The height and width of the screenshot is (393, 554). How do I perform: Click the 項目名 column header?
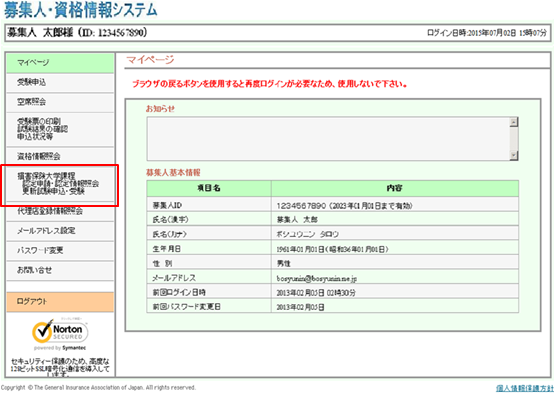point(209,188)
